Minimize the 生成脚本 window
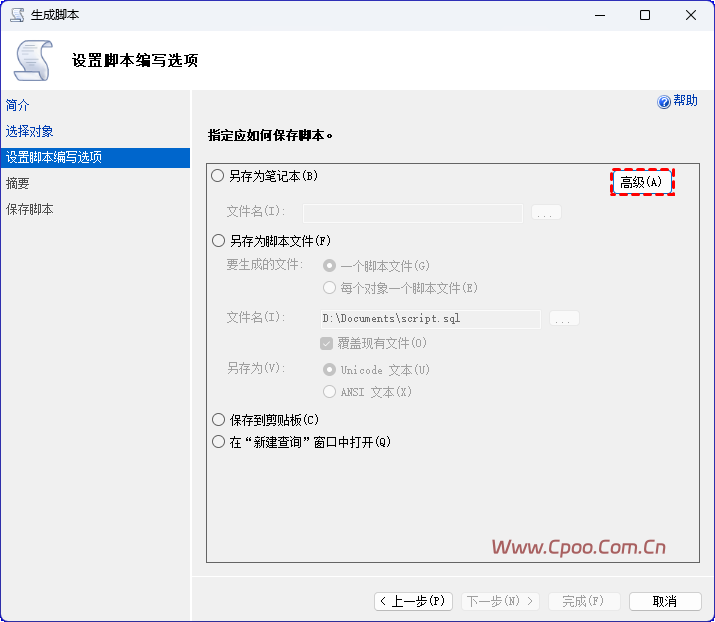 point(600,15)
